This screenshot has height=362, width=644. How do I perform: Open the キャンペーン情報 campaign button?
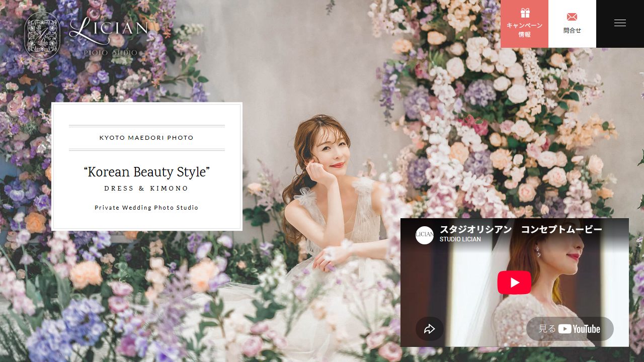(524, 24)
